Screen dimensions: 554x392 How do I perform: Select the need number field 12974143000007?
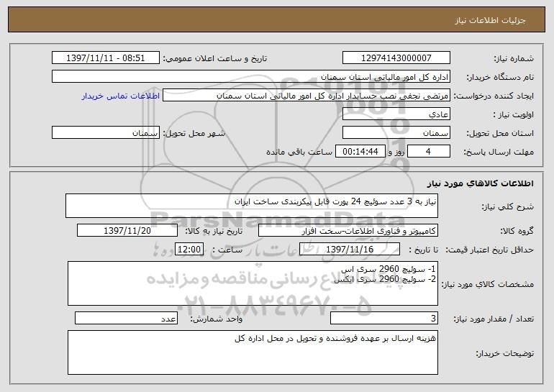click(x=396, y=58)
